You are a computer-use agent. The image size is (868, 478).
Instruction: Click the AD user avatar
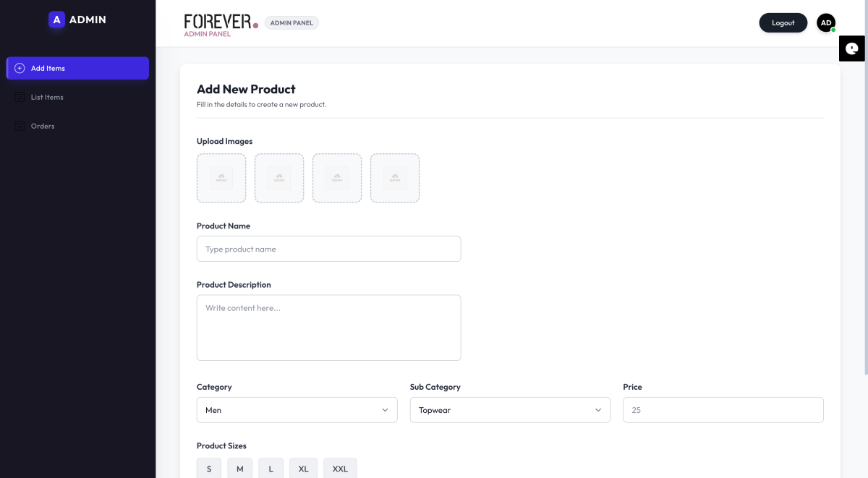click(x=825, y=23)
